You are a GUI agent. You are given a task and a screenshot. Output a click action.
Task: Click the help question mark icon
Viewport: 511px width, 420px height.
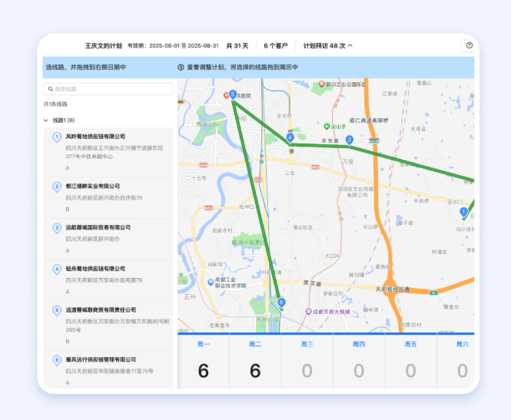[470, 45]
